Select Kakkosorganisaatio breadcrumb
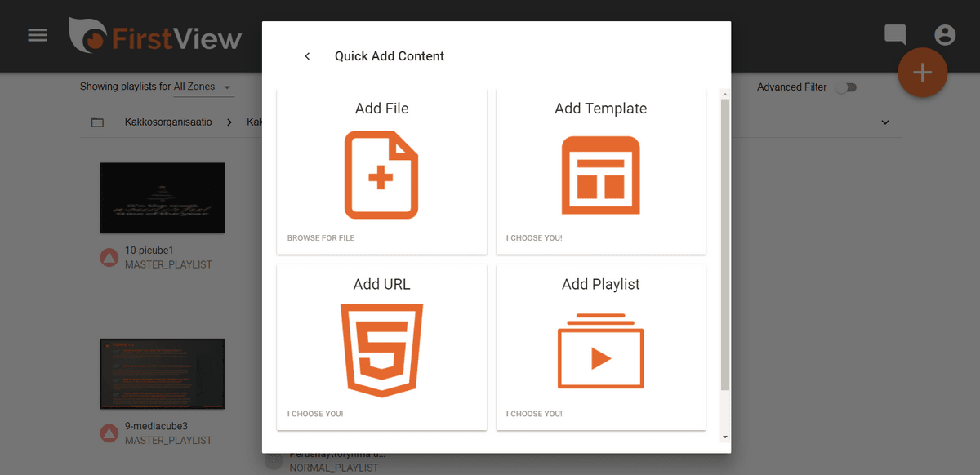The image size is (980, 475). point(168,122)
